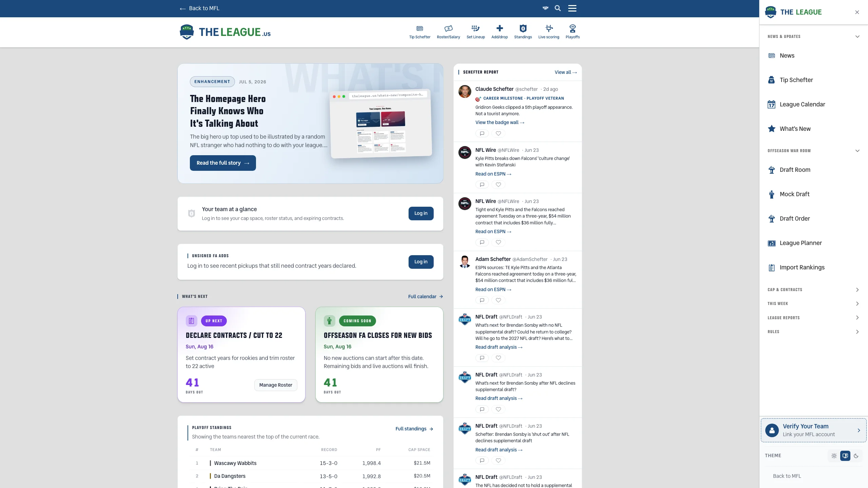Open the Full calendar link
This screenshot has width=868, height=488.
pos(426,297)
